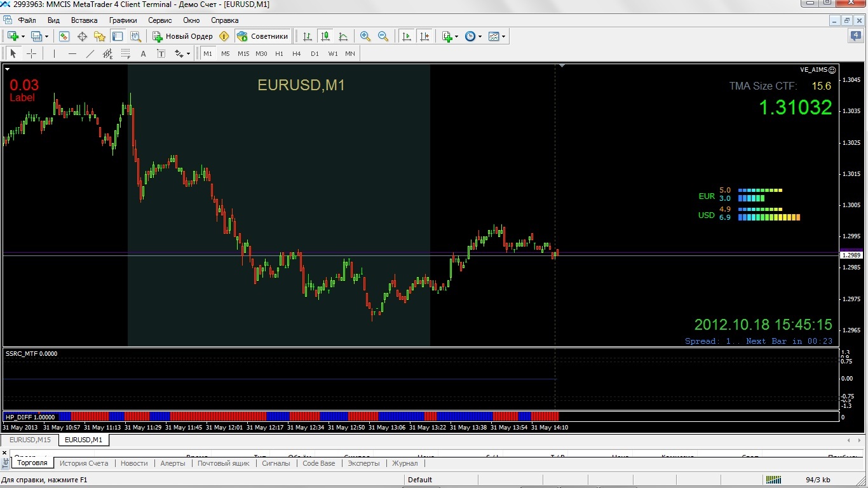Select the horizontal line drawing tool
The height and width of the screenshot is (488, 868).
coord(72,53)
